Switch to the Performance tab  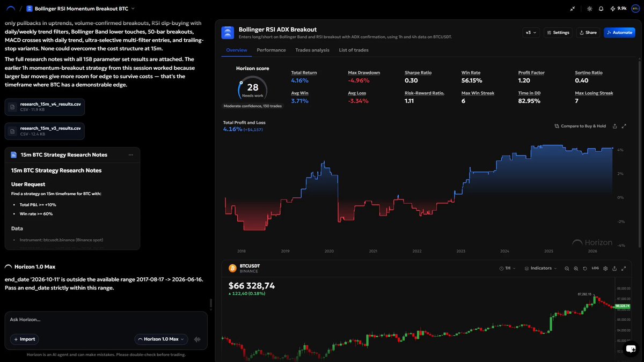[271, 50]
